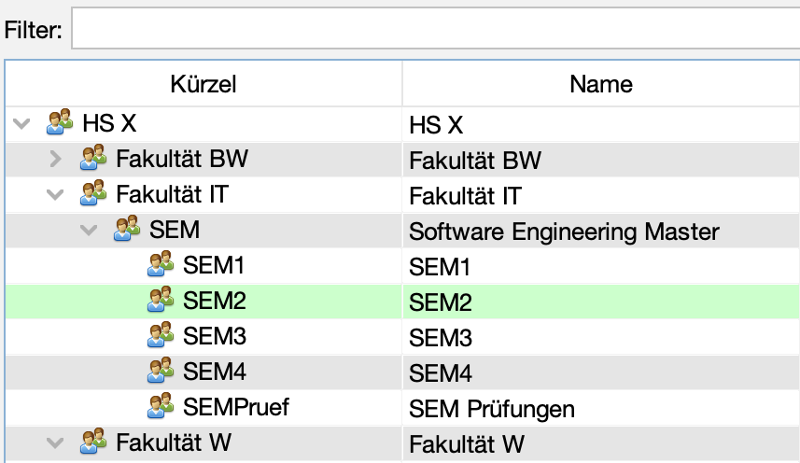
Task: Sort by the Kürzel column header
Action: [x=203, y=84]
